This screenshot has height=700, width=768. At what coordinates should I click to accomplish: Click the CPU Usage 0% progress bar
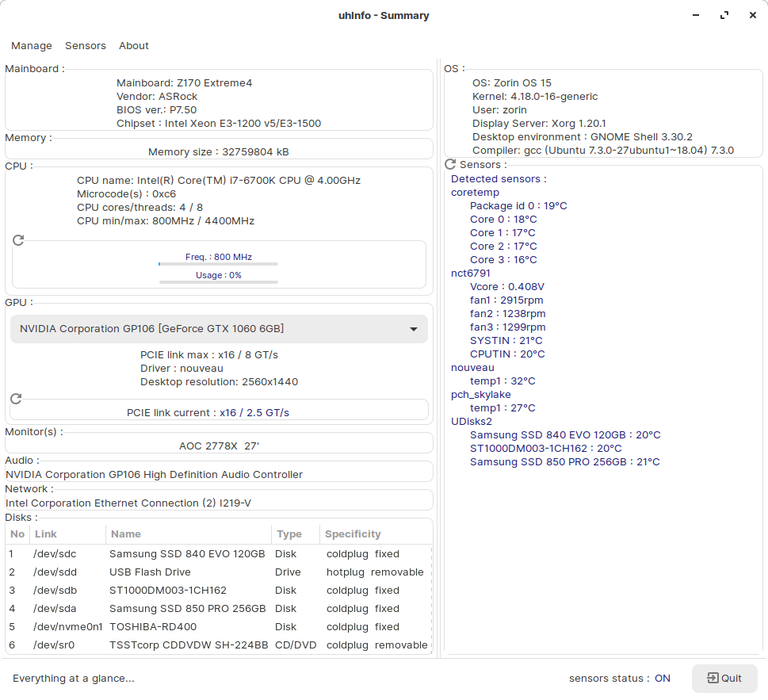[219, 282]
